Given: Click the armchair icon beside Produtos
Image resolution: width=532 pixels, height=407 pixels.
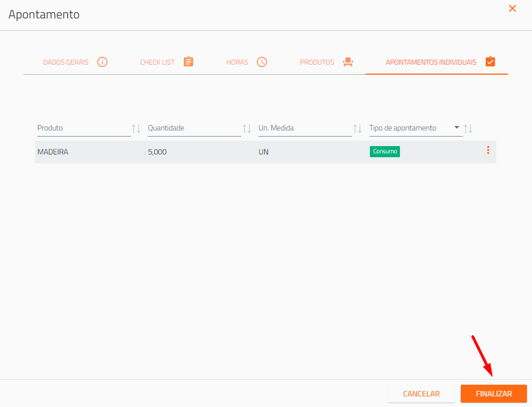Looking at the screenshot, I should tap(348, 62).
